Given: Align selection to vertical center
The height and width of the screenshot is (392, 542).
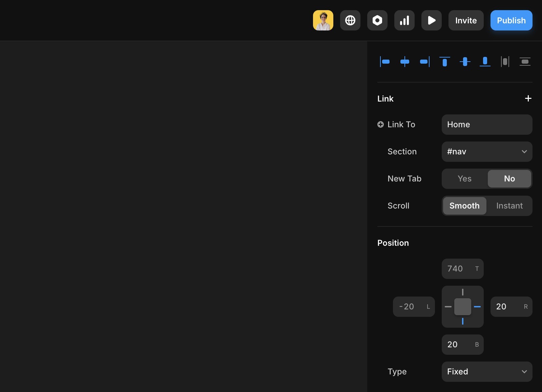Looking at the screenshot, I should point(465,62).
